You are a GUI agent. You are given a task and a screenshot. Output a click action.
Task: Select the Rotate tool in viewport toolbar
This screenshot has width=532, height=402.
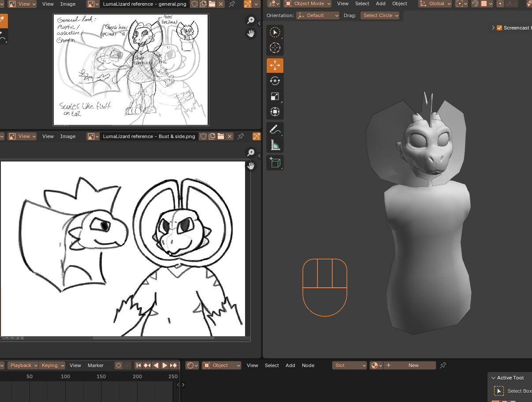coord(275,81)
